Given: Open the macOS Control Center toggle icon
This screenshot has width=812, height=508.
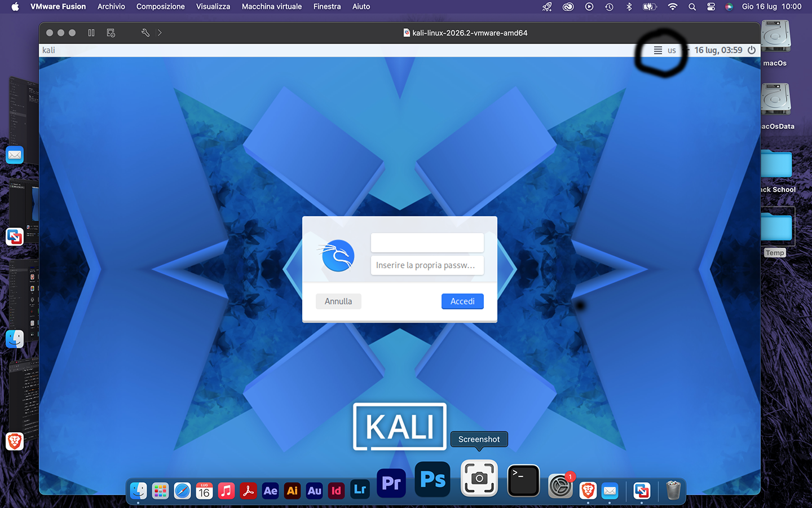Looking at the screenshot, I should click(711, 7).
